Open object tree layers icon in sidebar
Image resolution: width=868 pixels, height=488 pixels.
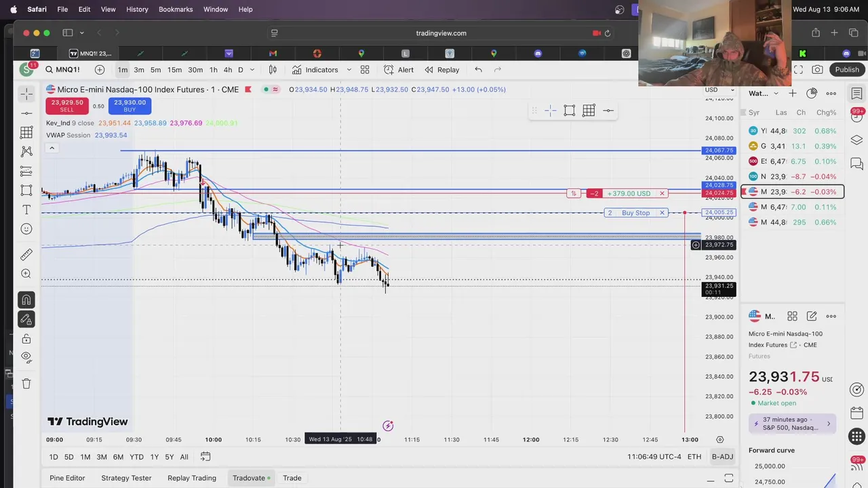coord(856,140)
